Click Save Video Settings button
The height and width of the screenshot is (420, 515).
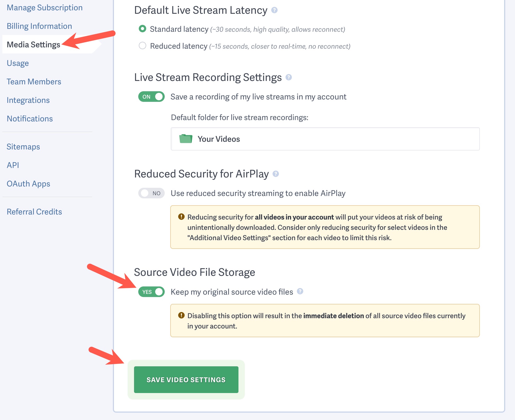tap(186, 380)
